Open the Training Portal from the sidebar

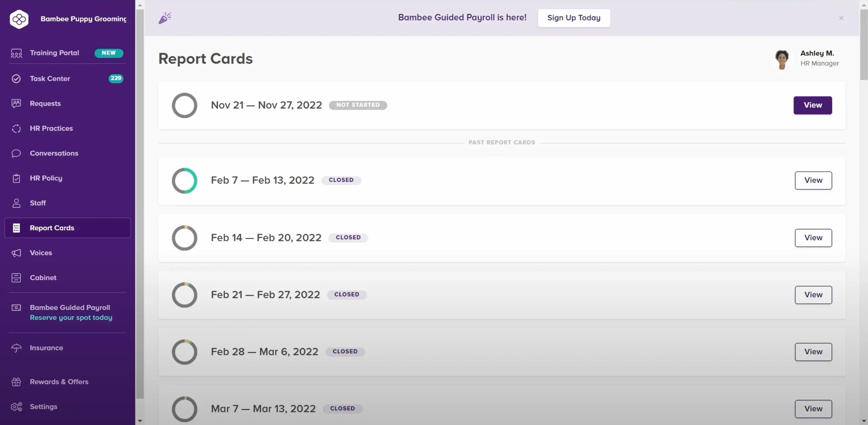pyautogui.click(x=54, y=53)
